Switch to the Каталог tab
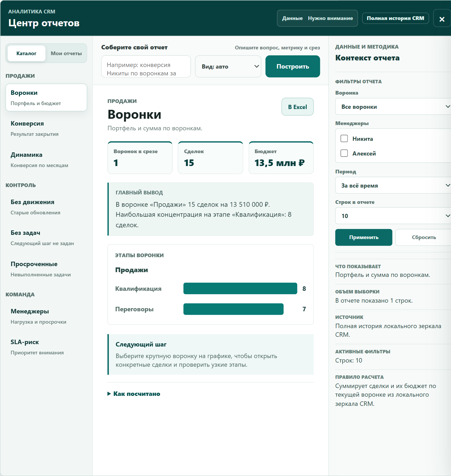 click(x=27, y=53)
